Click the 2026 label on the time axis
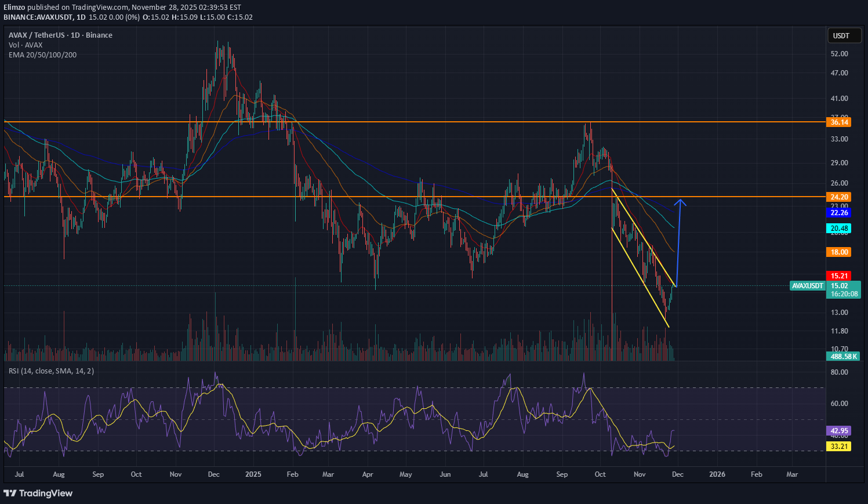The width and height of the screenshot is (868, 504). point(717,474)
